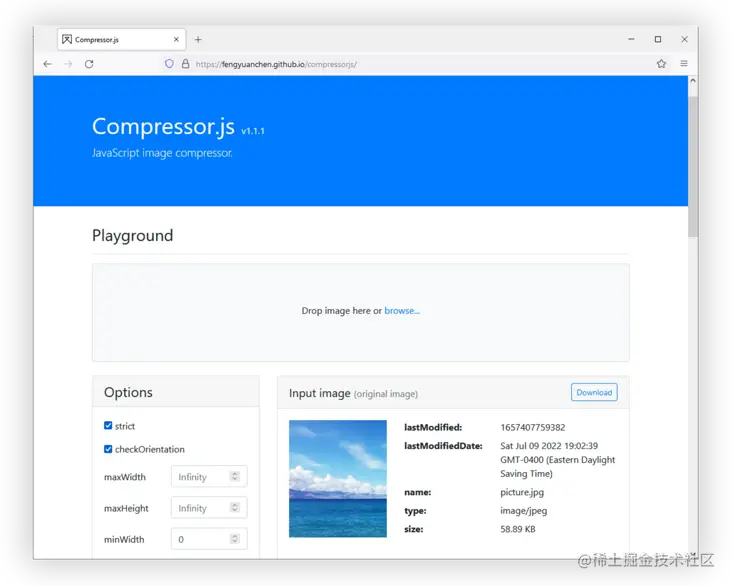The image size is (732, 586).
Task: Click the strict option label
Action: coord(125,426)
